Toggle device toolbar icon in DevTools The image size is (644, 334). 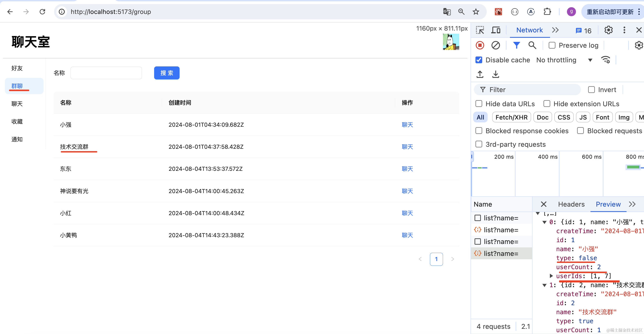(496, 30)
